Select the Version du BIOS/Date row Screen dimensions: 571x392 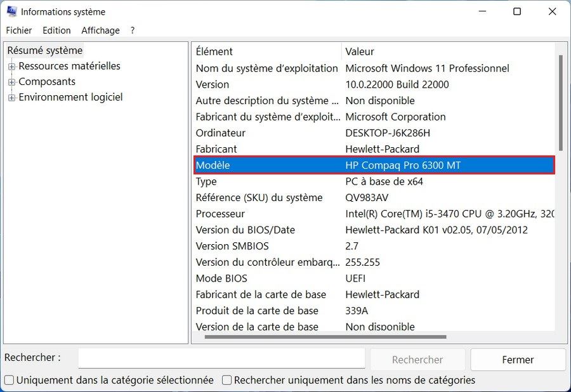pos(374,230)
